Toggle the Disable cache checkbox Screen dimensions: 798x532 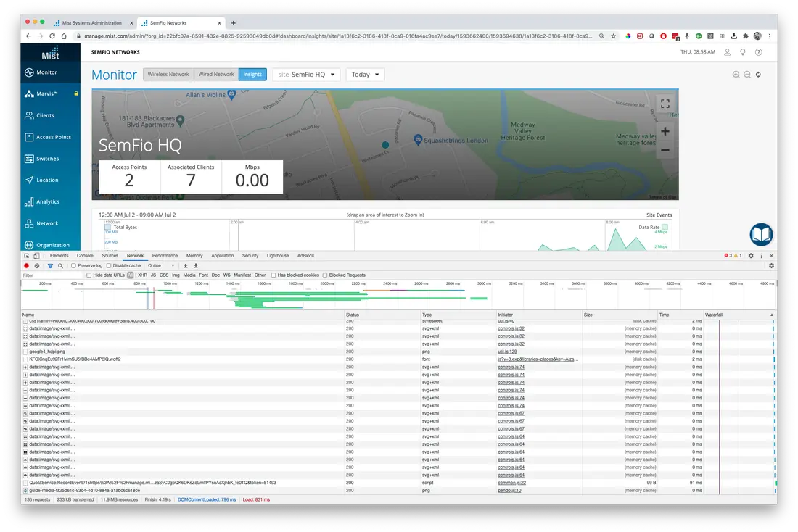(109, 265)
